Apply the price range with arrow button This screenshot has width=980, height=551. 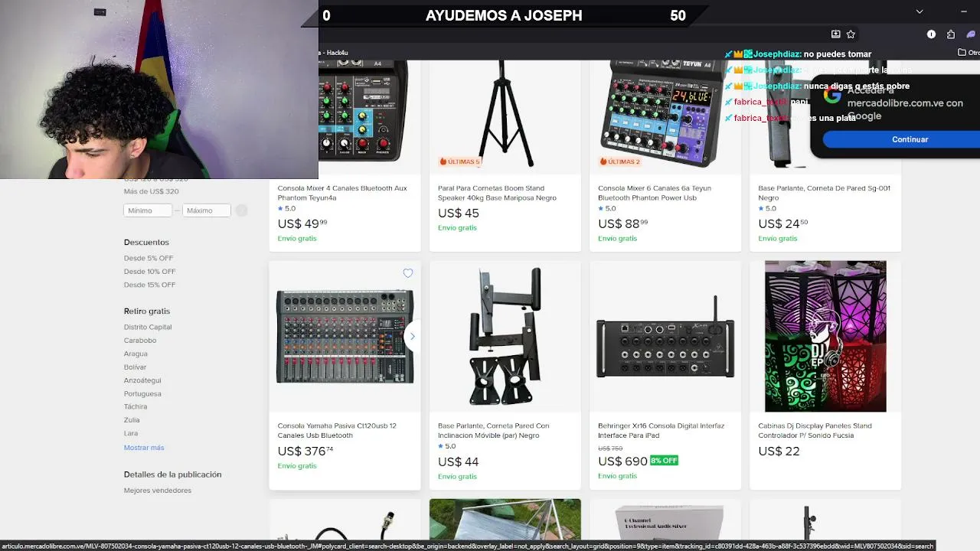coord(241,210)
